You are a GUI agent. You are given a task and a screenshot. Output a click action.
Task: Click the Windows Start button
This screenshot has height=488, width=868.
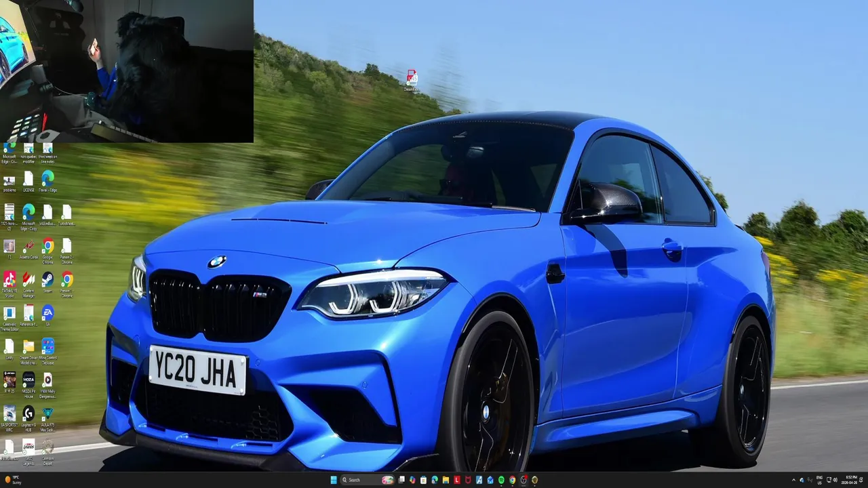point(334,480)
